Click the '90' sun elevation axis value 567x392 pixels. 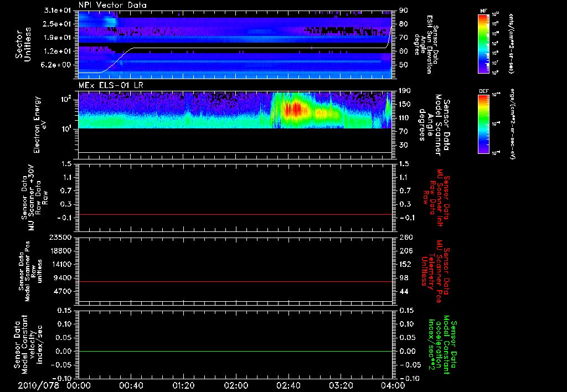click(x=403, y=11)
